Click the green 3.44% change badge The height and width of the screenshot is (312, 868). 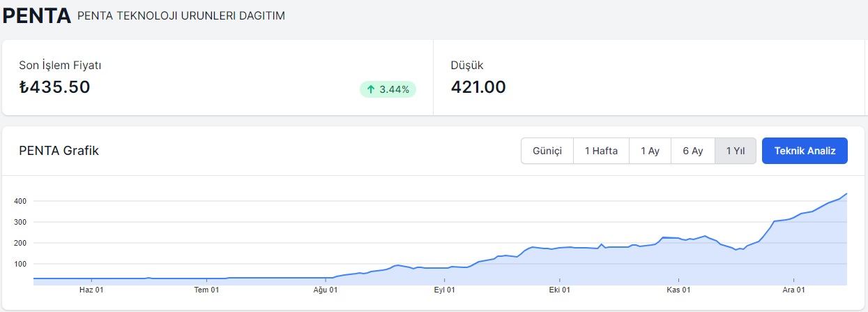click(388, 89)
